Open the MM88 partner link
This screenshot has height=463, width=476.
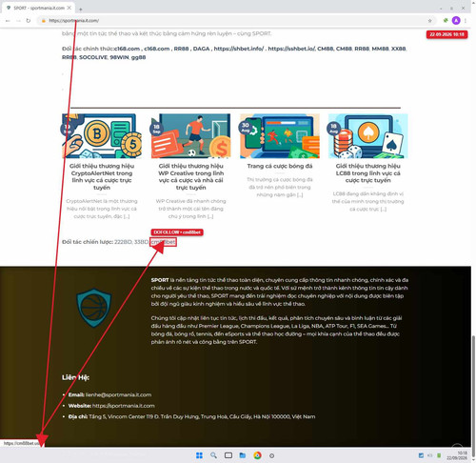(x=380, y=49)
